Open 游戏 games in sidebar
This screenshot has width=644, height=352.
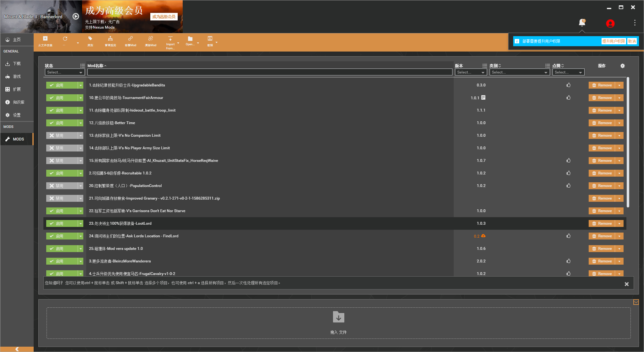[17, 76]
